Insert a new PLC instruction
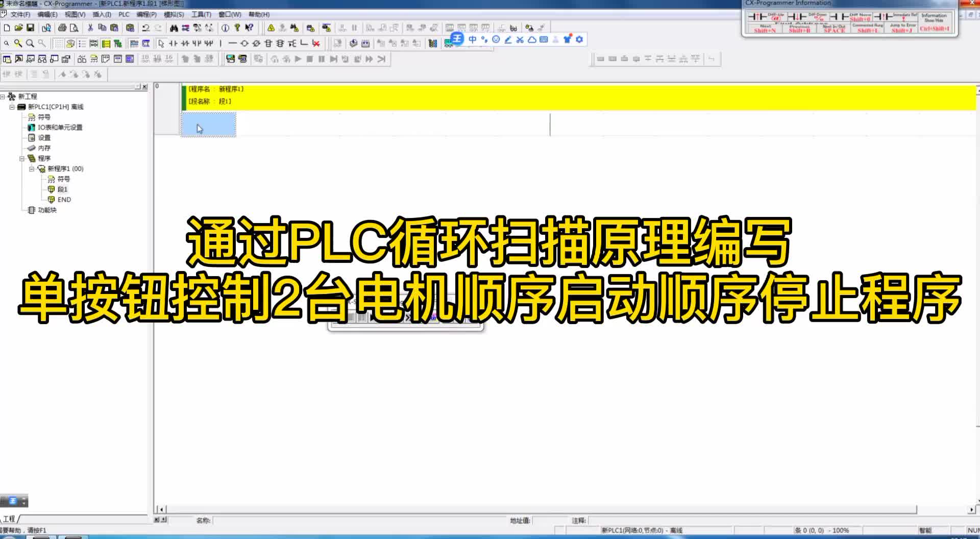This screenshot has height=539, width=980. 268,43
